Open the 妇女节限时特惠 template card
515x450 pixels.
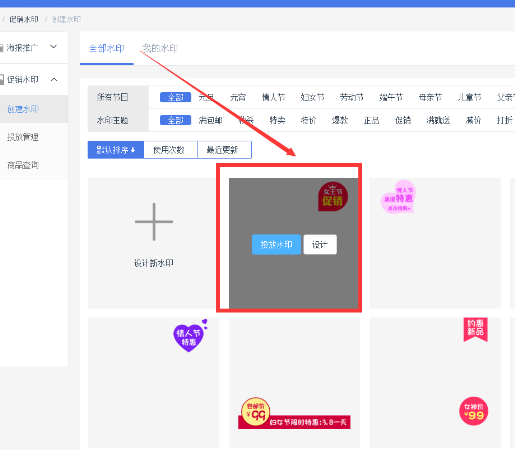(294, 383)
